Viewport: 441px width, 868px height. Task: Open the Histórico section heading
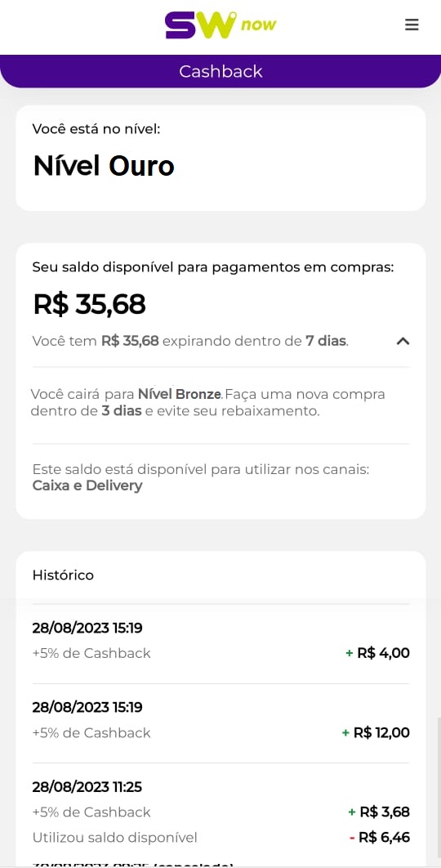[x=63, y=575]
